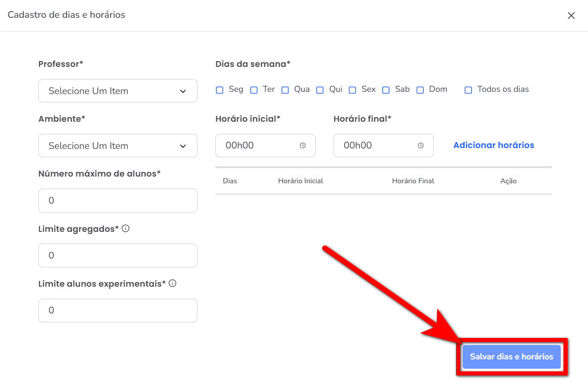Open the Ambiente dropdown
This screenshot has height=391, width=588.
click(x=118, y=146)
